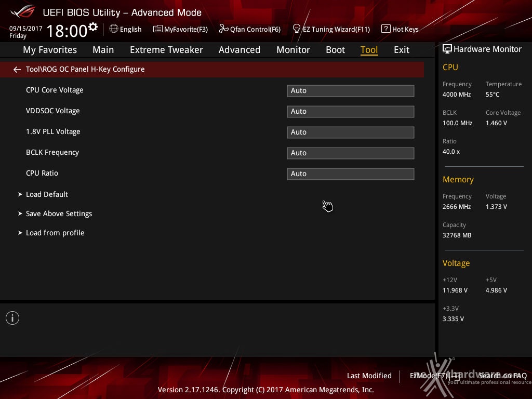
Task: Click the VDDSOC Voltage label
Action: [53, 111]
